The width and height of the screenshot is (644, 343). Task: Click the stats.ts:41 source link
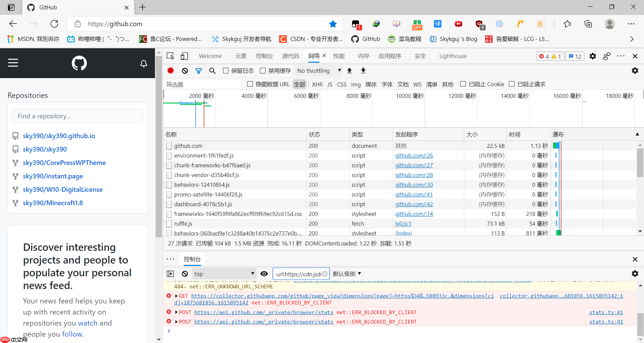click(x=606, y=312)
